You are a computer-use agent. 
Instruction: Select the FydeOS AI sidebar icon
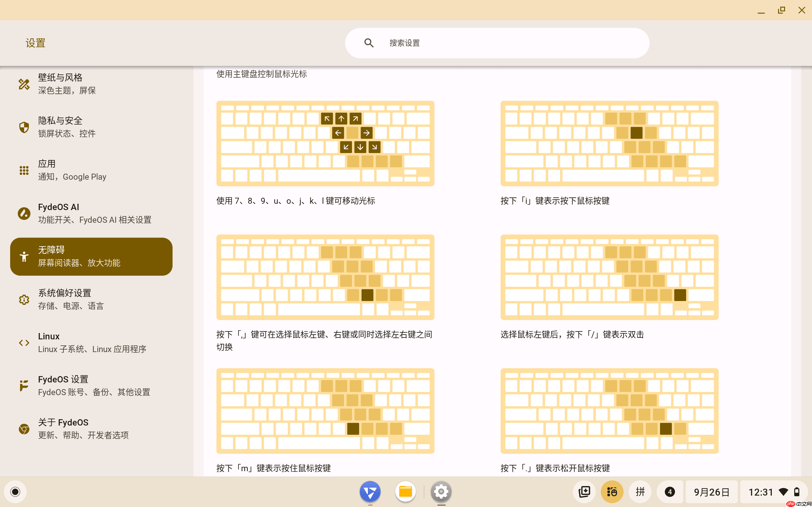coord(24,213)
